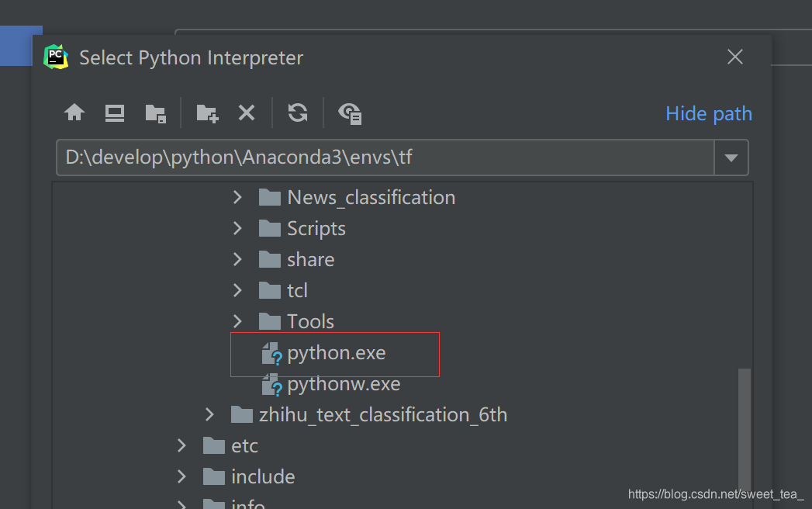The width and height of the screenshot is (812, 509).
Task: Create a new folder via toolbar icon
Action: point(207,113)
